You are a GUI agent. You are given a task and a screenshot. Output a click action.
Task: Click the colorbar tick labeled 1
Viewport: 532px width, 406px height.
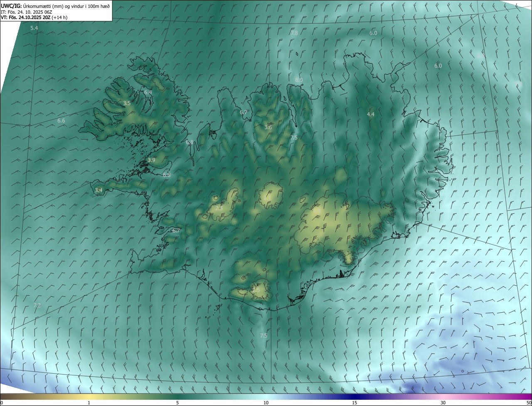point(89,403)
